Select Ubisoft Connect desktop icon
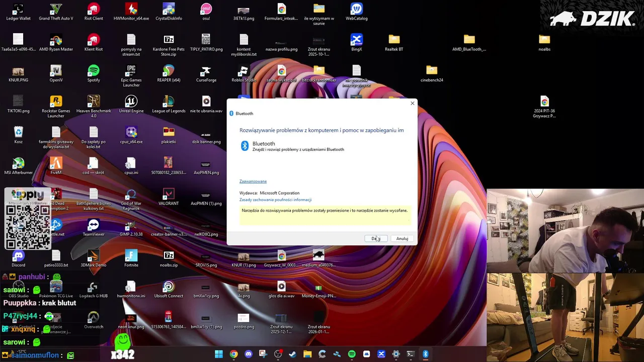The image size is (644, 362). point(169,290)
